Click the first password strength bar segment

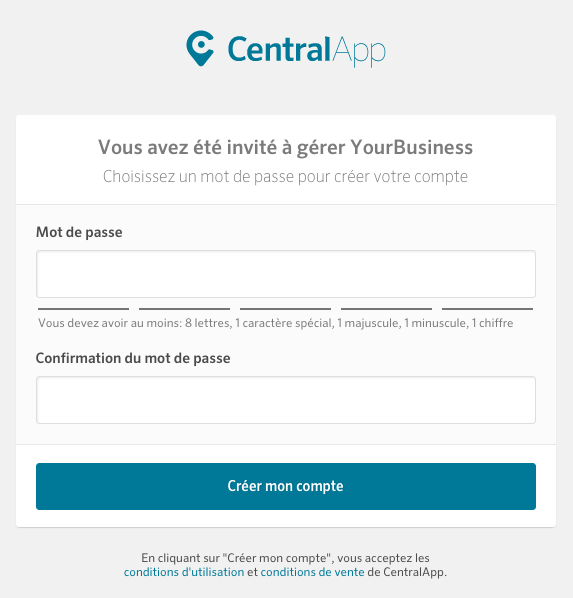pos(84,309)
